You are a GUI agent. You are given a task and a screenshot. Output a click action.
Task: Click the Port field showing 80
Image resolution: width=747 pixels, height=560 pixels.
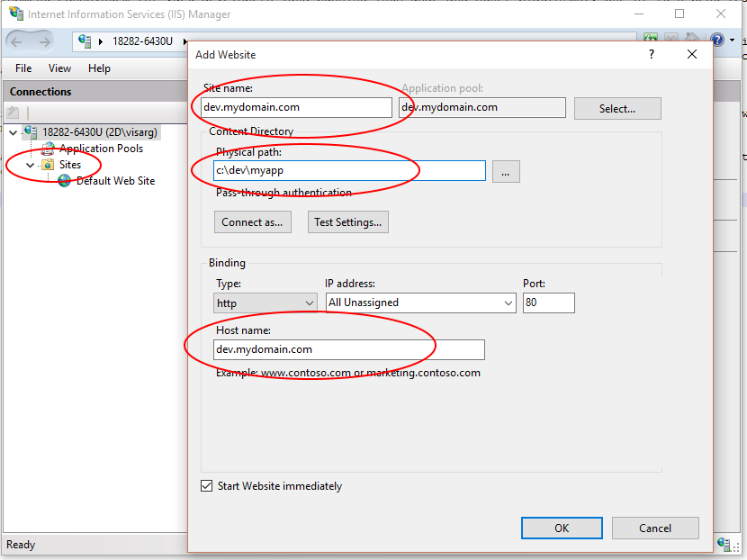(549, 303)
